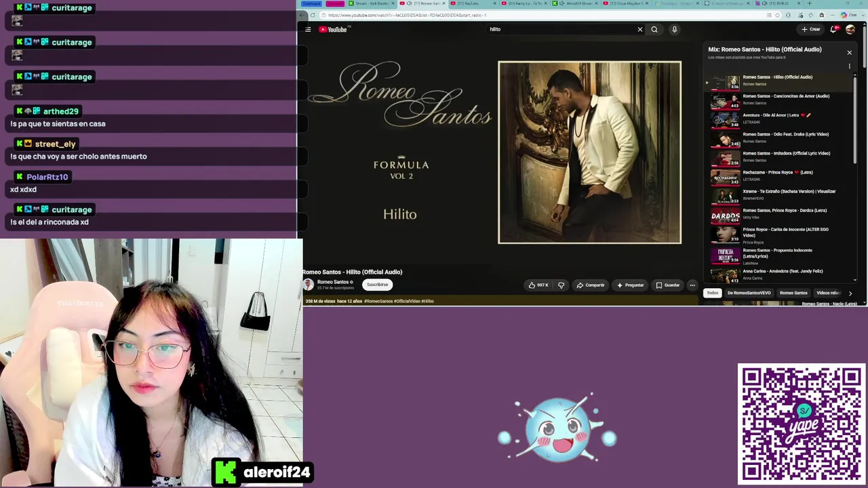The width and height of the screenshot is (868, 488).
Task: Click the Preguntar ask button
Action: [x=631, y=285]
